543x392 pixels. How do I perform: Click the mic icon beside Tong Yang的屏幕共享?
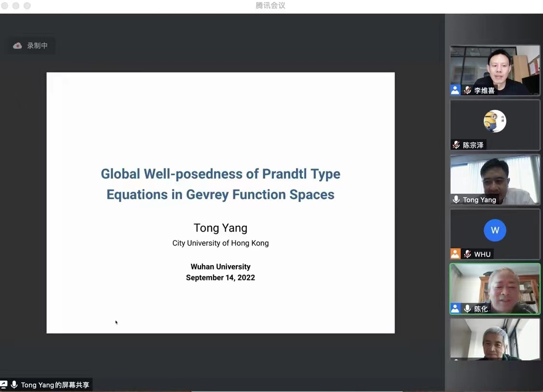(14, 384)
